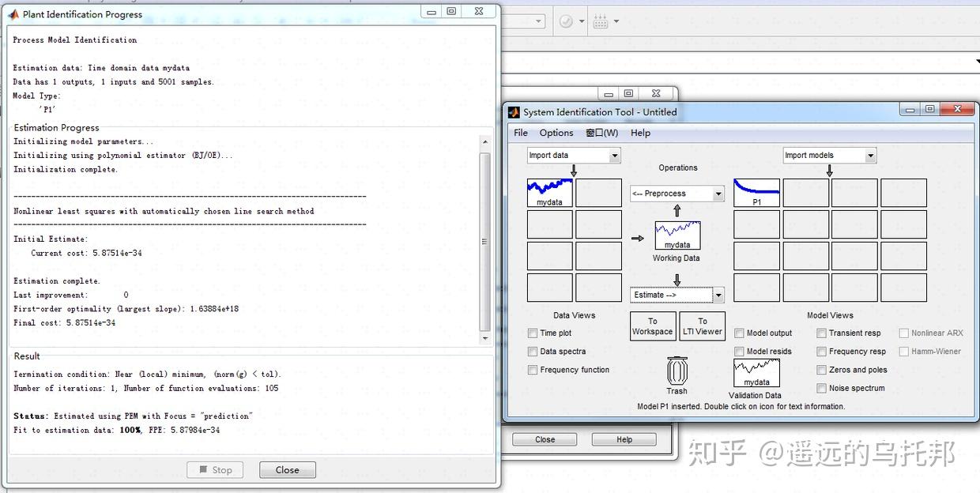Click the mydata Working Data icon
This screenshot has height=493, width=980.
677,235
